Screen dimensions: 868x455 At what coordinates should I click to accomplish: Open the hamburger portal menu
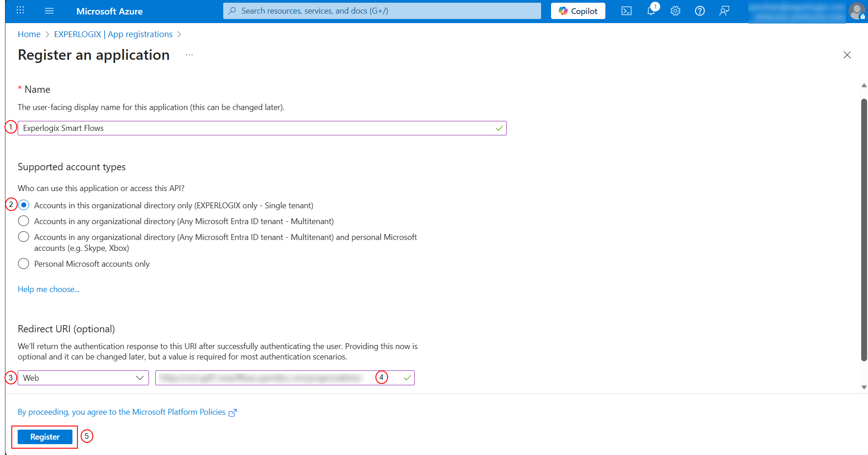pos(49,11)
